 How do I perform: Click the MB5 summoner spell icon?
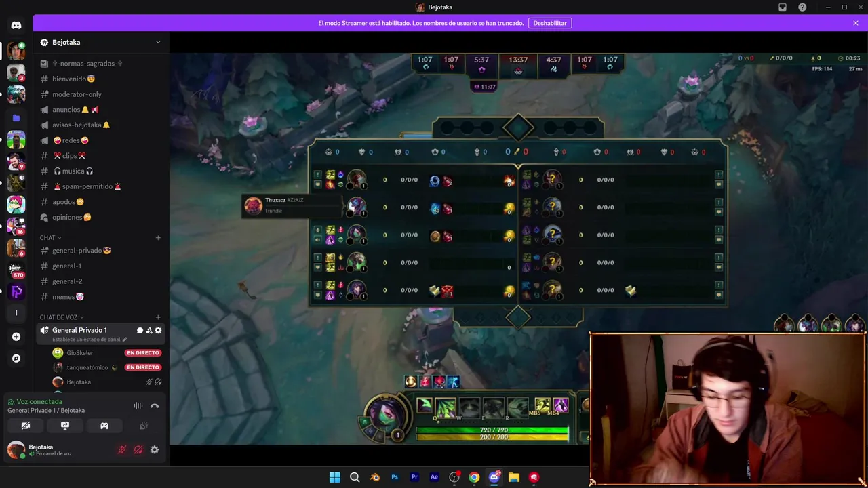click(x=542, y=405)
